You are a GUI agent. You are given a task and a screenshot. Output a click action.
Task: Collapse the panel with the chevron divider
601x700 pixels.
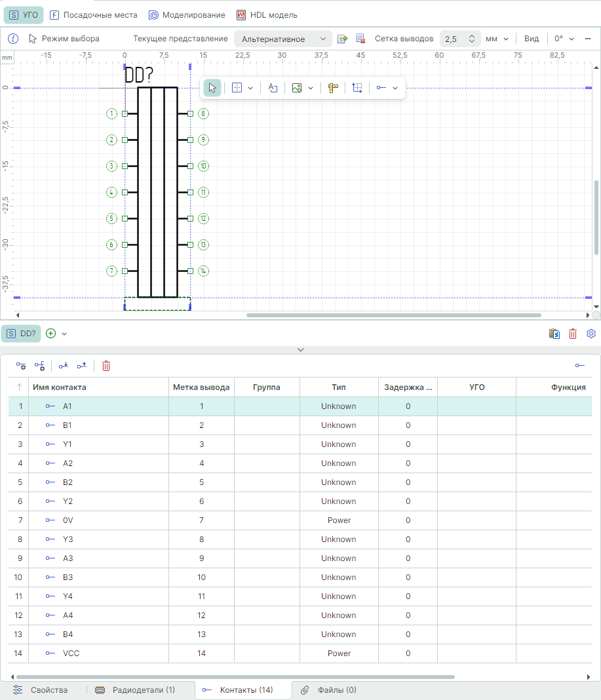[301, 349]
